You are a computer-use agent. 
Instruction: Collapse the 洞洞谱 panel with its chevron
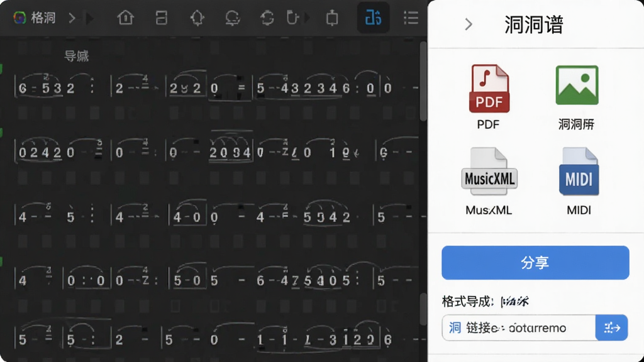(x=469, y=25)
